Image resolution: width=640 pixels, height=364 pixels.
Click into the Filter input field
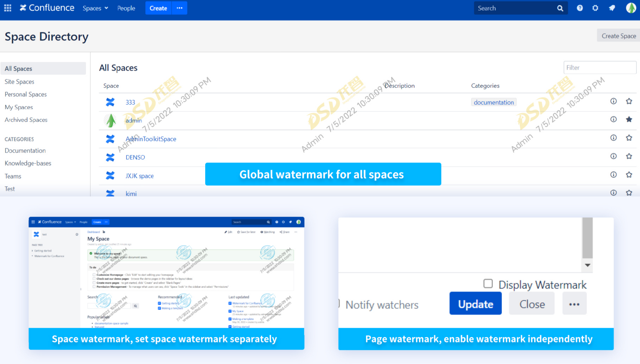pos(600,68)
